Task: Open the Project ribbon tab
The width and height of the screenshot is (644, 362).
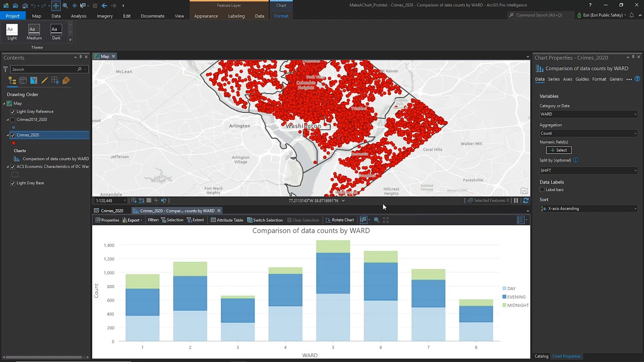Action: click(13, 16)
